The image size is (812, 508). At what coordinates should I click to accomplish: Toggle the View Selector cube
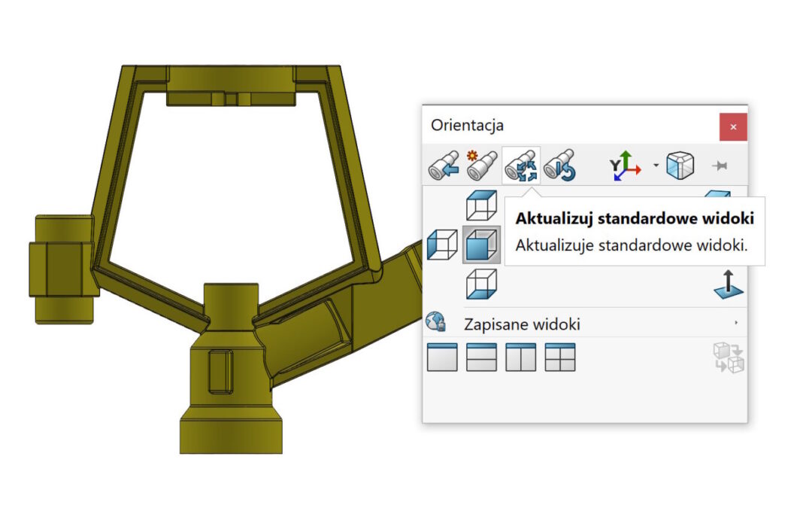coord(680,166)
